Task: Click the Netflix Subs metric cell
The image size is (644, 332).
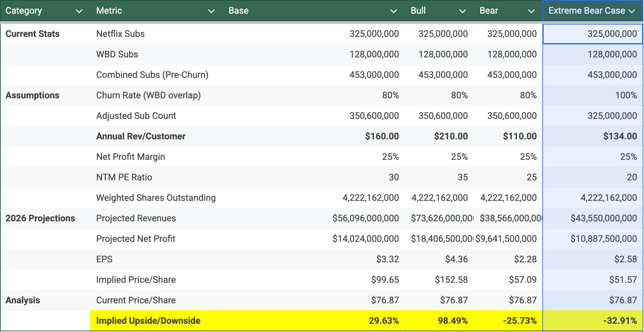Action: coord(157,34)
